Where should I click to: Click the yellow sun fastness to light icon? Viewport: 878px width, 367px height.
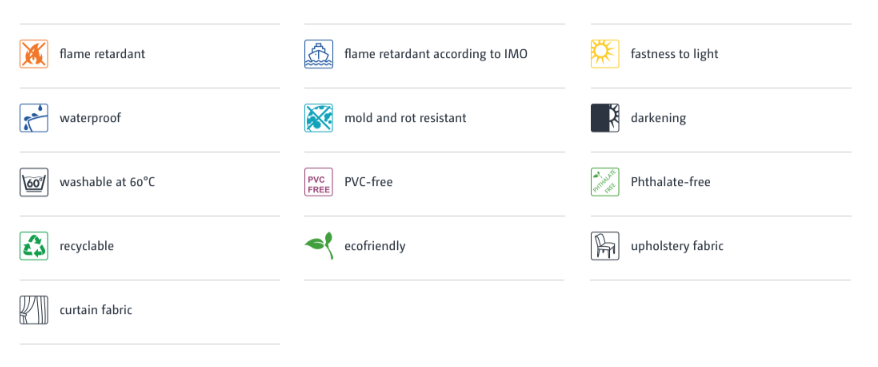[605, 54]
